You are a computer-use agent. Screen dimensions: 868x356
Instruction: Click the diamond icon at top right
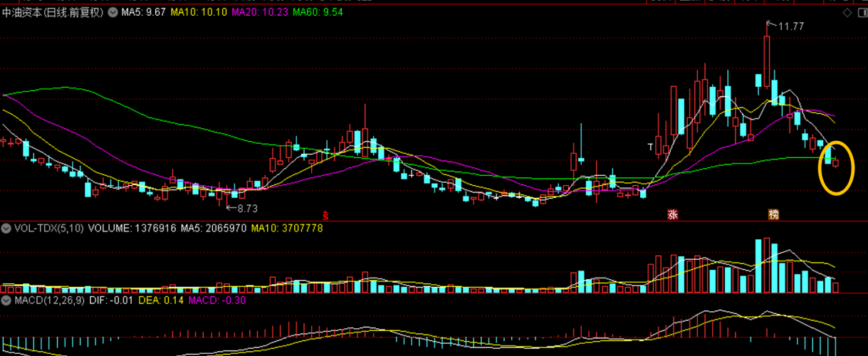click(x=847, y=13)
